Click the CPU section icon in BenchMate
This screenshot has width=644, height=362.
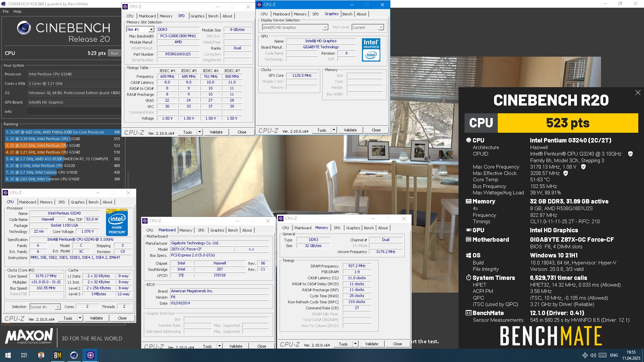point(469,140)
